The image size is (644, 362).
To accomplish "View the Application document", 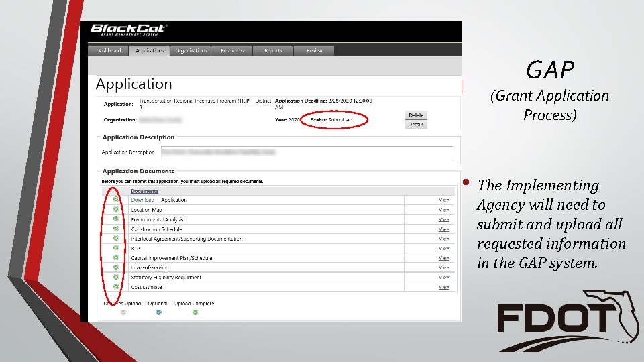I will pyautogui.click(x=444, y=200).
